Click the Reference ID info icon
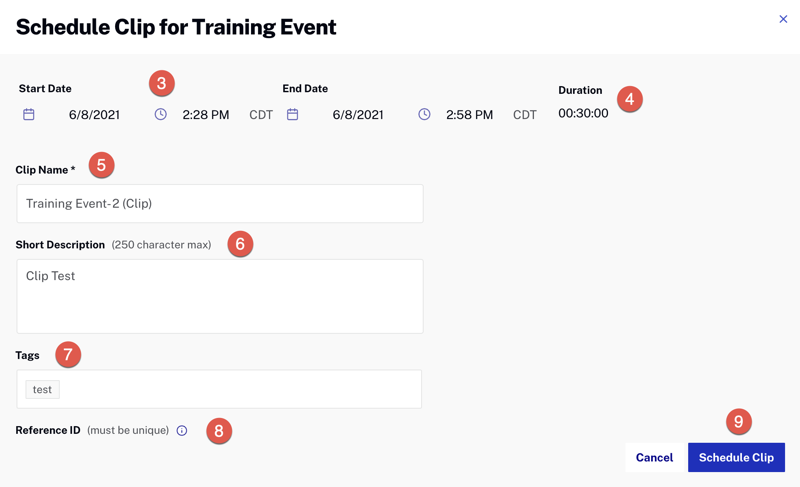This screenshot has width=800, height=487. [x=182, y=431]
